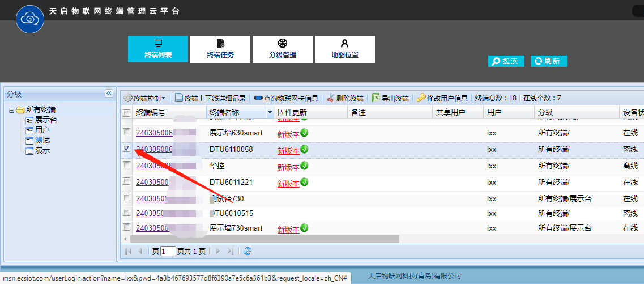Uncheck the DTU6110058 row checkbox
Screen dimensions: 644x284
point(127,149)
